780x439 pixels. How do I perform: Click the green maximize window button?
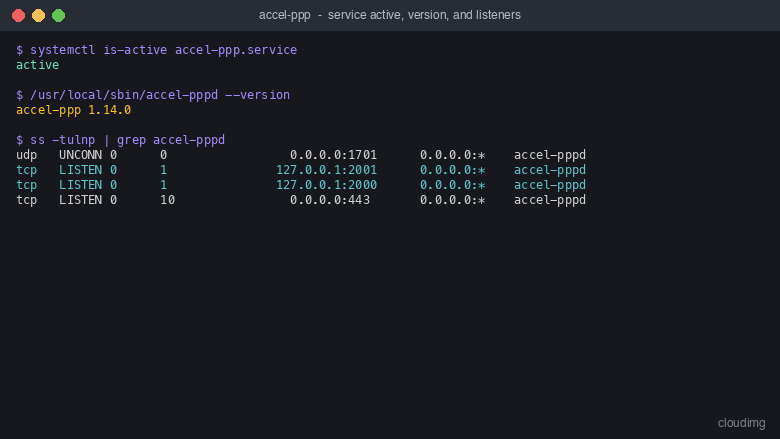click(x=58, y=15)
